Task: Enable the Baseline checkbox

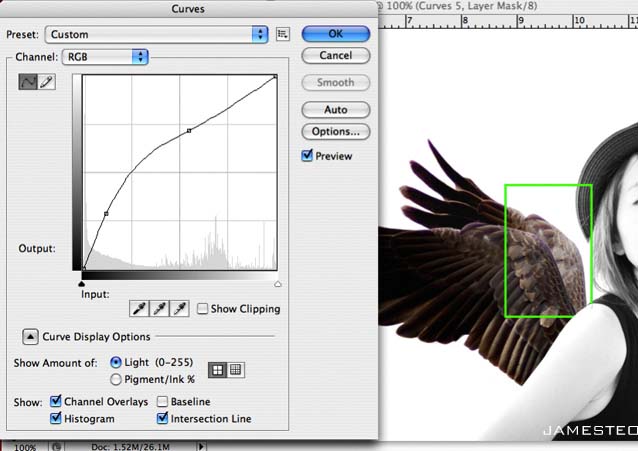Action: coord(162,402)
